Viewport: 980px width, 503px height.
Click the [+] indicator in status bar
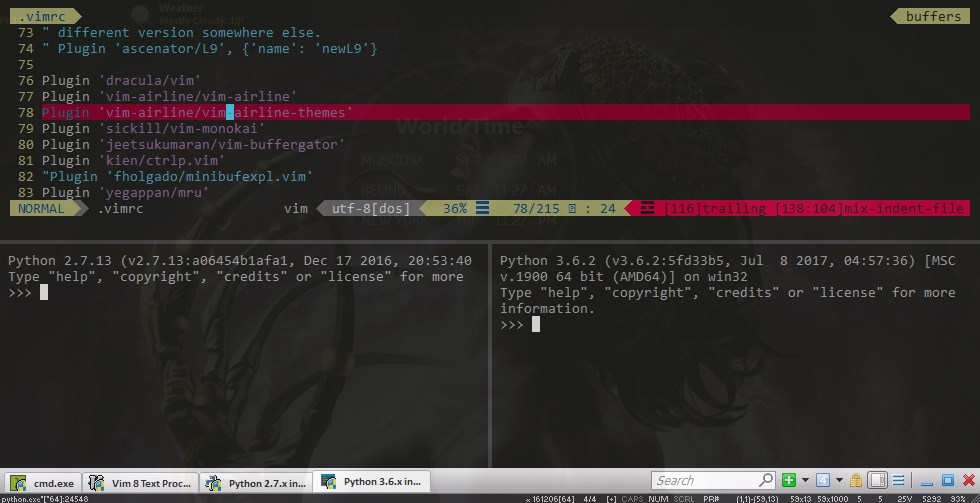[611, 499]
